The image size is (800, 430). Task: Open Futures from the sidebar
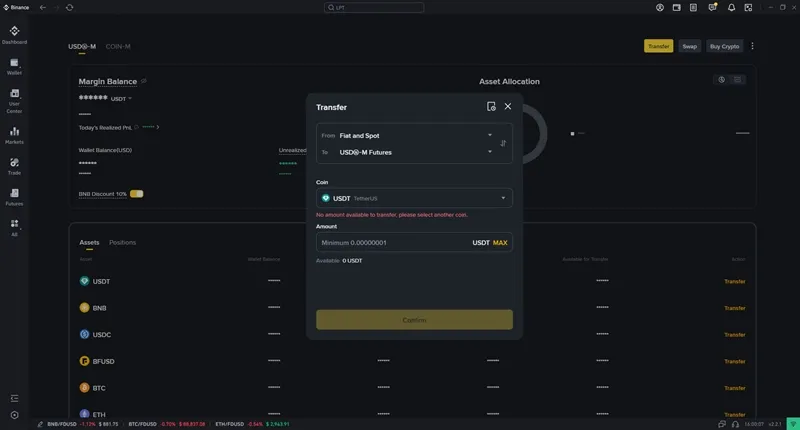14,195
